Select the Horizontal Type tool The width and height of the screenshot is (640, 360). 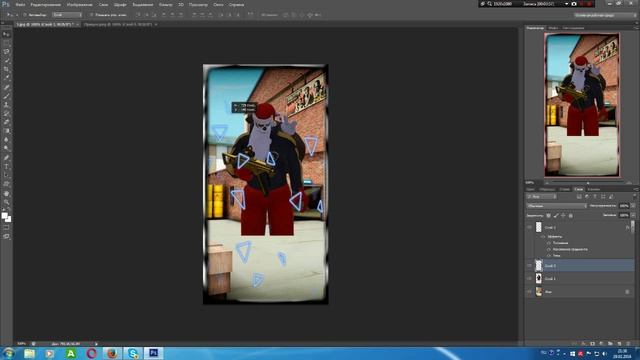pyautogui.click(x=6, y=166)
